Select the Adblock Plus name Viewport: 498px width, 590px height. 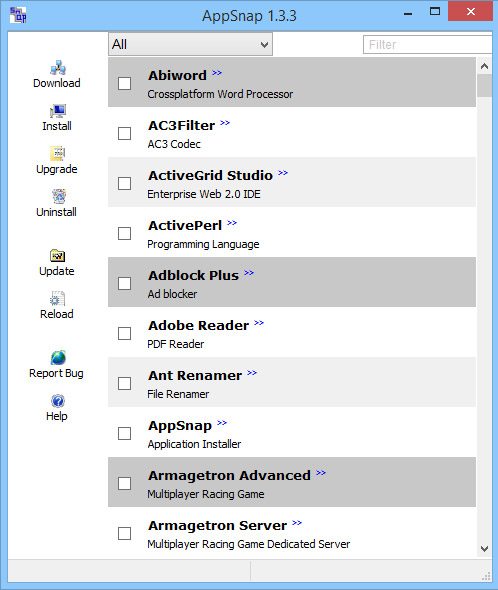click(x=193, y=276)
